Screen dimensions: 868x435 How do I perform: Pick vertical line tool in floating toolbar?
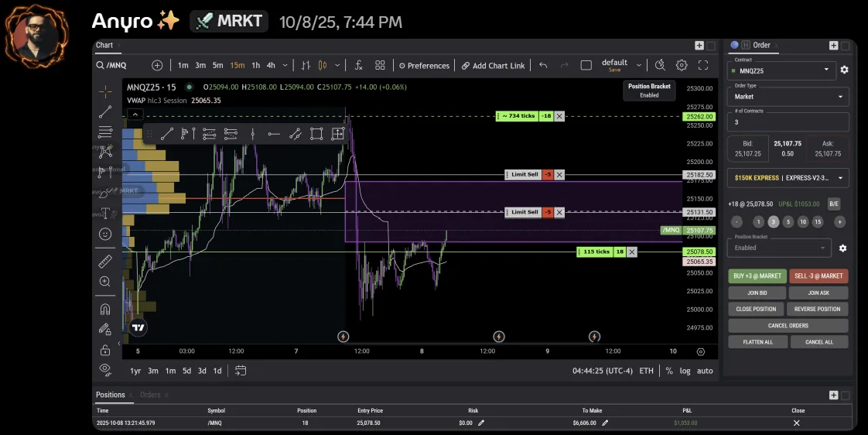coord(252,134)
